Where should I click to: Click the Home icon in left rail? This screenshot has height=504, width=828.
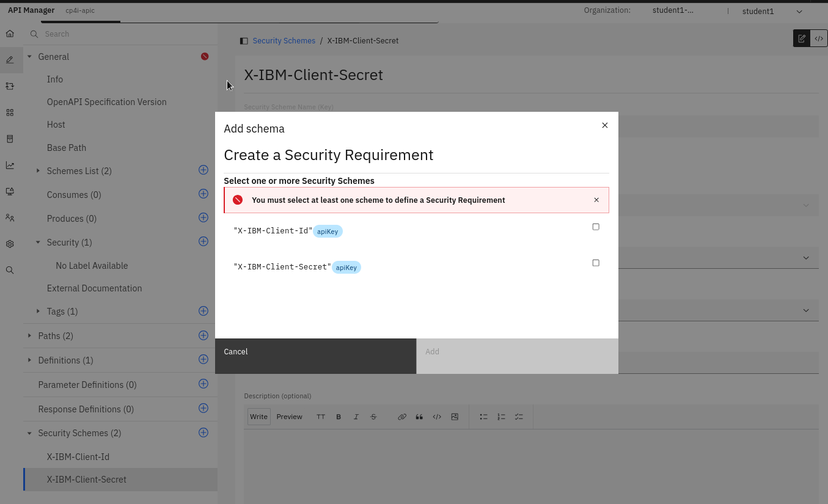[x=10, y=34]
